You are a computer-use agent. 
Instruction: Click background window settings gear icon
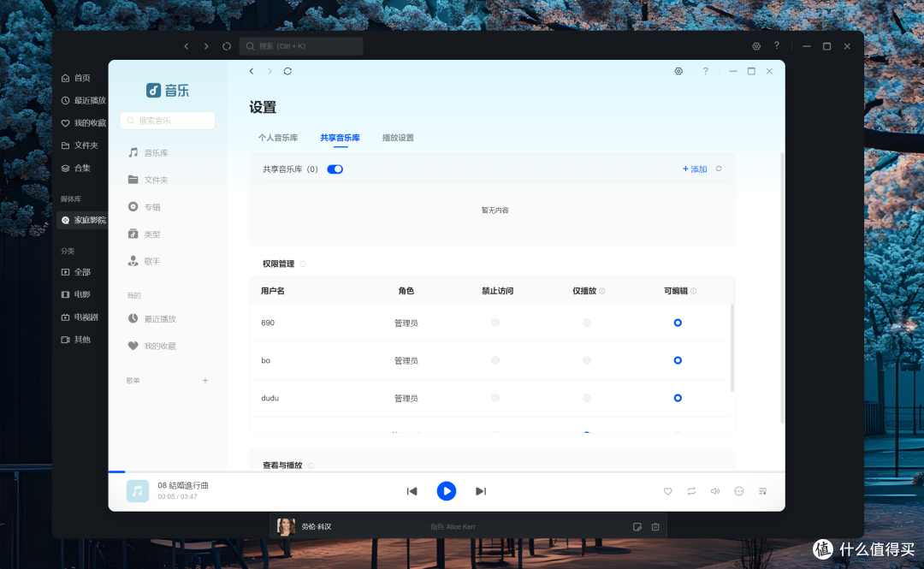(756, 46)
